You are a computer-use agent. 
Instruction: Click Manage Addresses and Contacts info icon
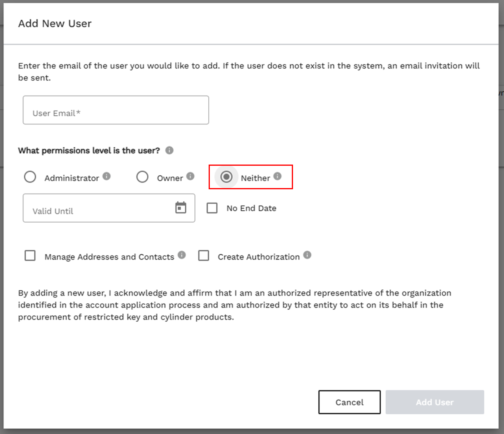[181, 255]
